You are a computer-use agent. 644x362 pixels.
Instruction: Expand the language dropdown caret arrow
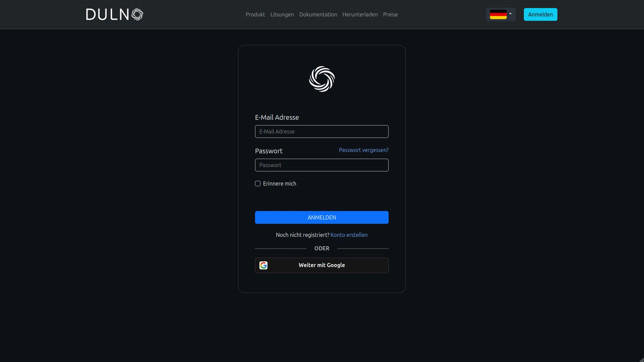tap(510, 14)
